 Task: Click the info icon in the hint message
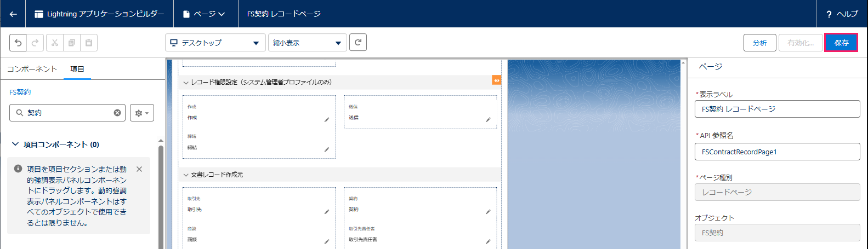[18, 169]
